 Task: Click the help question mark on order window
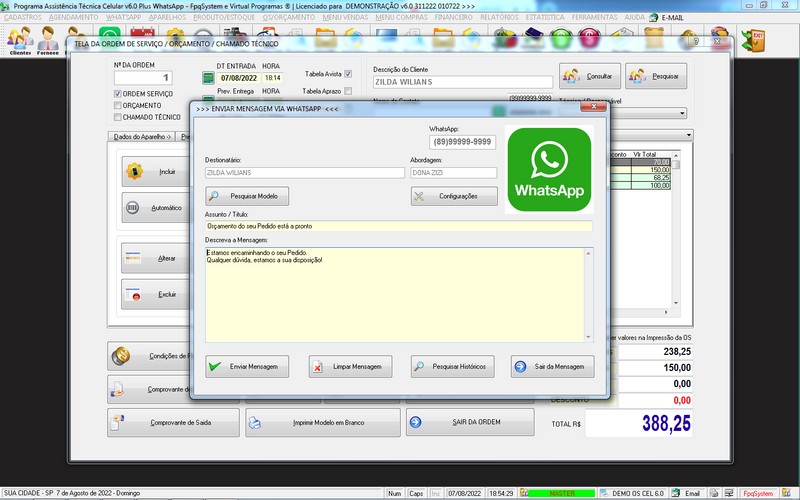click(696, 41)
